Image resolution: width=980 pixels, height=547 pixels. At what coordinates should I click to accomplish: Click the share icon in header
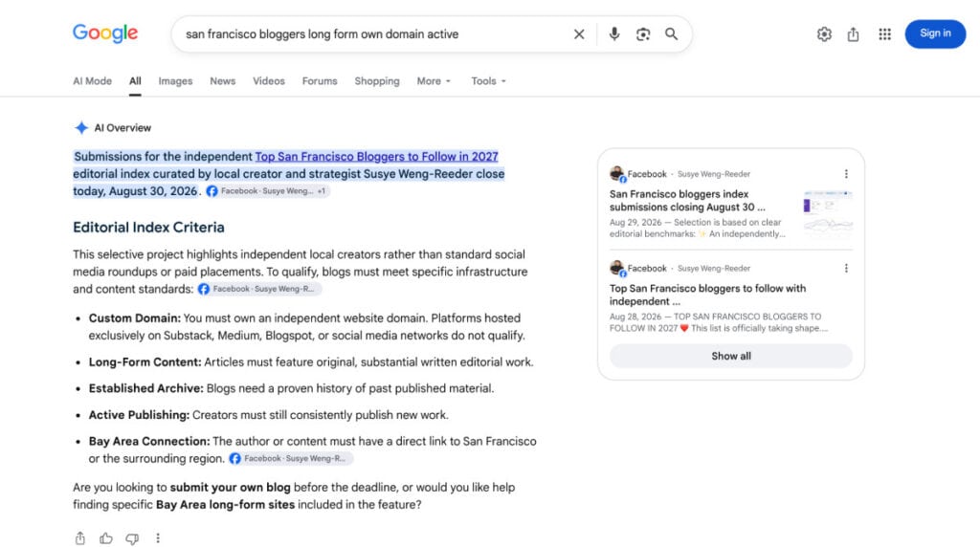click(853, 34)
